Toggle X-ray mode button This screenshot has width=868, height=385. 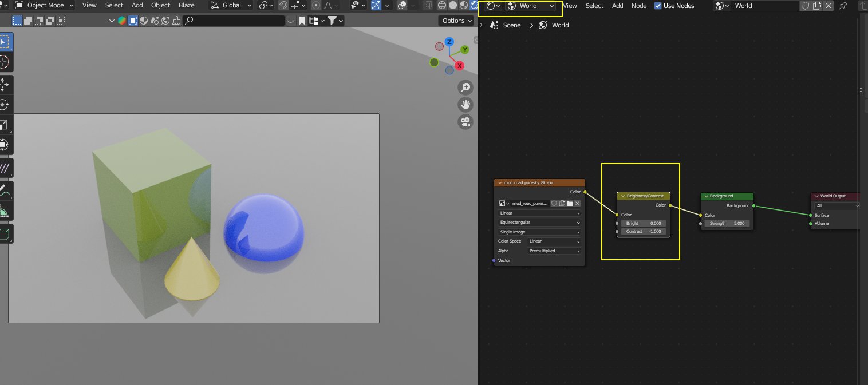[428, 5]
